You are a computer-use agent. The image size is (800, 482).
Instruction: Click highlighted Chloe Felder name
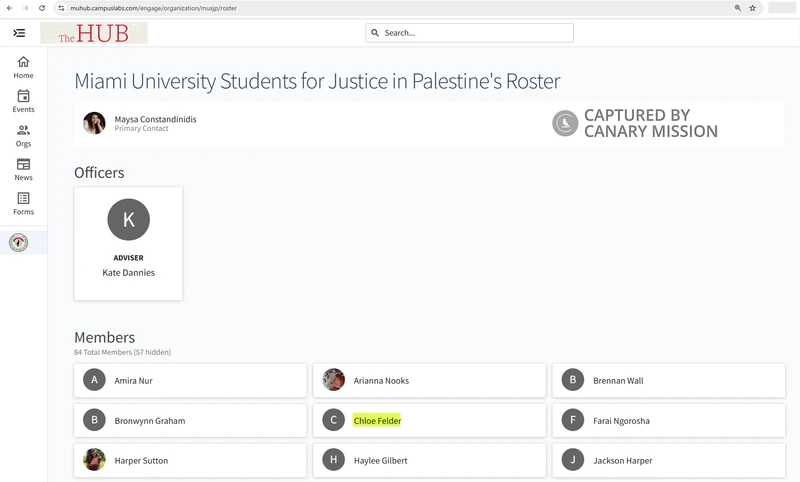point(377,420)
